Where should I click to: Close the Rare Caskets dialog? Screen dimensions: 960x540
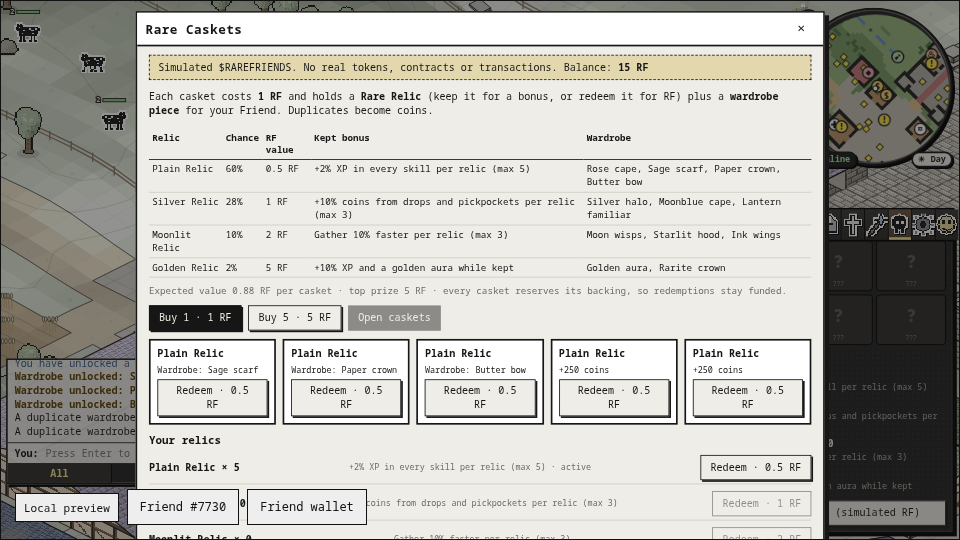[x=801, y=28]
